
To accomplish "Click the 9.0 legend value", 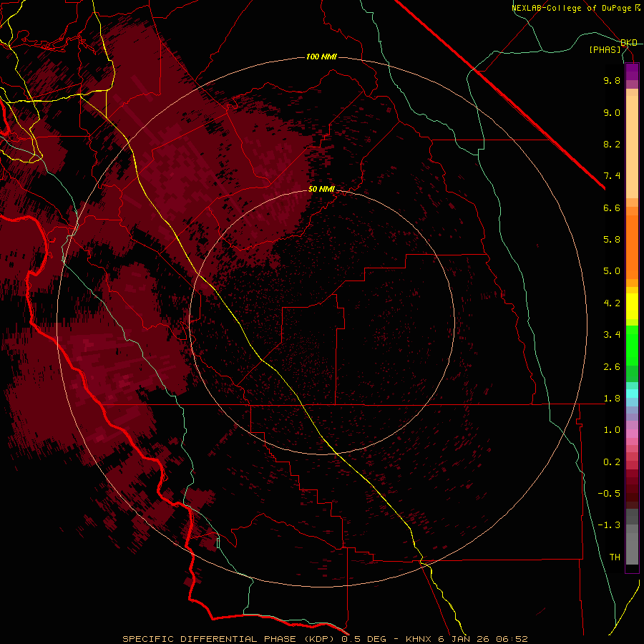I will pos(612,112).
